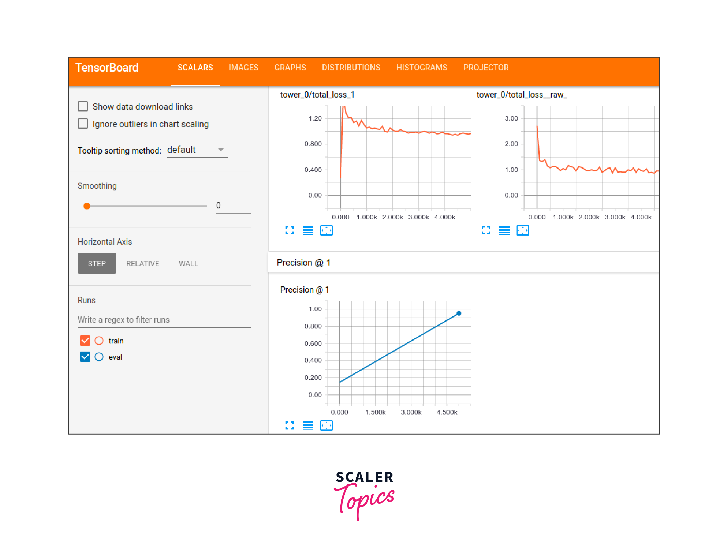Select only the eval run radio circle
The image size is (728, 560).
(99, 357)
